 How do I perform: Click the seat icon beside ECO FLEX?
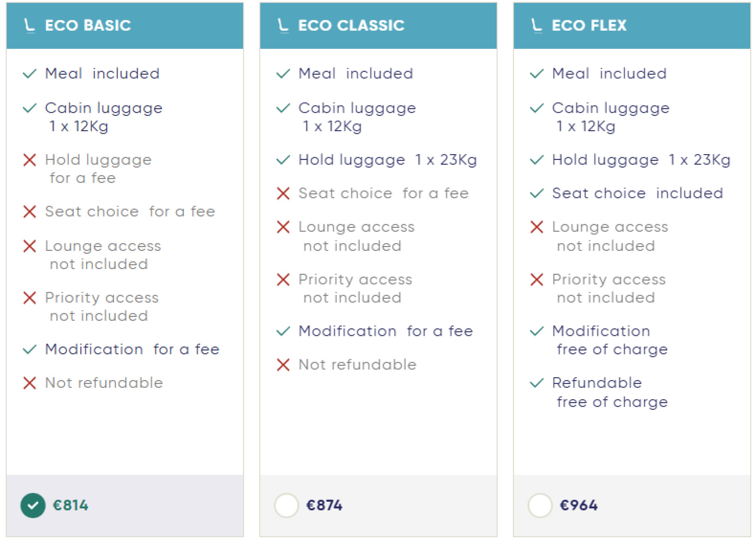(x=536, y=26)
